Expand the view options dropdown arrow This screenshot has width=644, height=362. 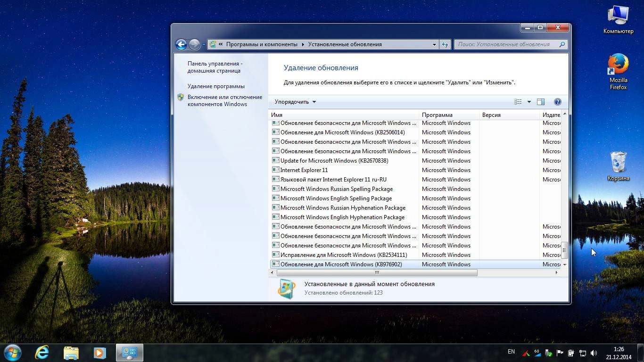tap(529, 102)
